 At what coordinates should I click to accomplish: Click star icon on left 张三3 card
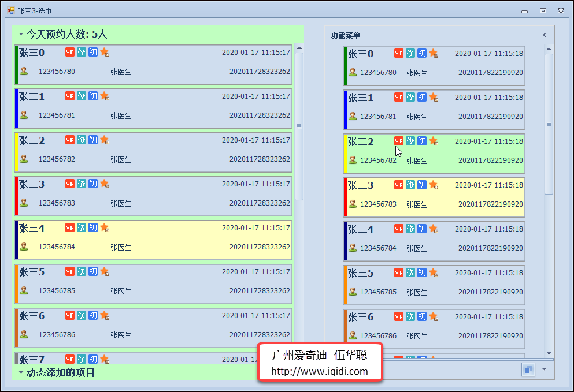pyautogui.click(x=105, y=184)
